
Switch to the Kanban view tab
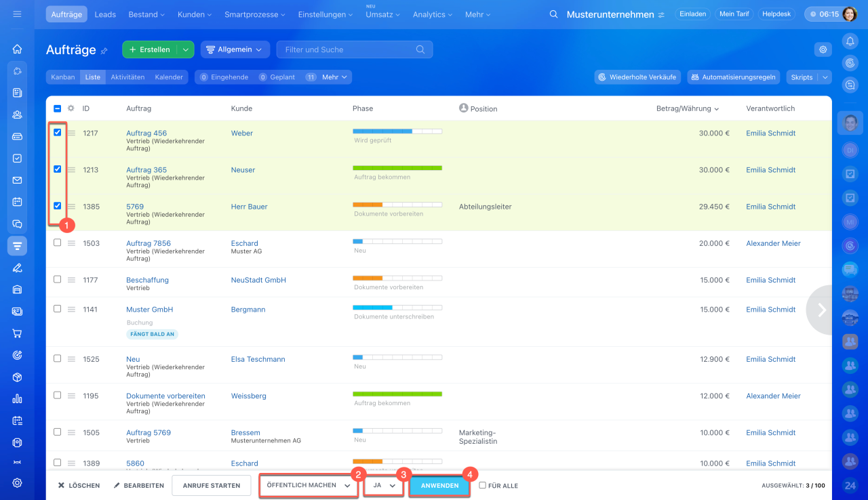tap(63, 77)
